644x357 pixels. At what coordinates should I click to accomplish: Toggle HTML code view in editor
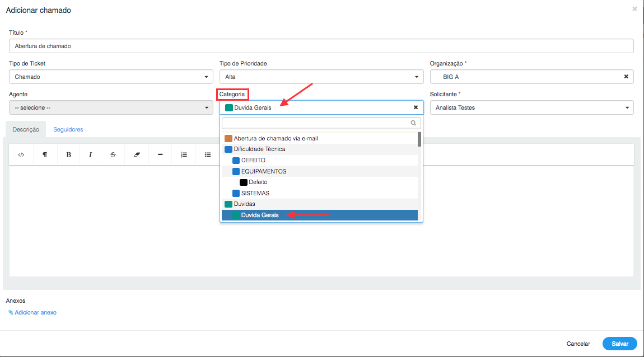click(x=21, y=154)
